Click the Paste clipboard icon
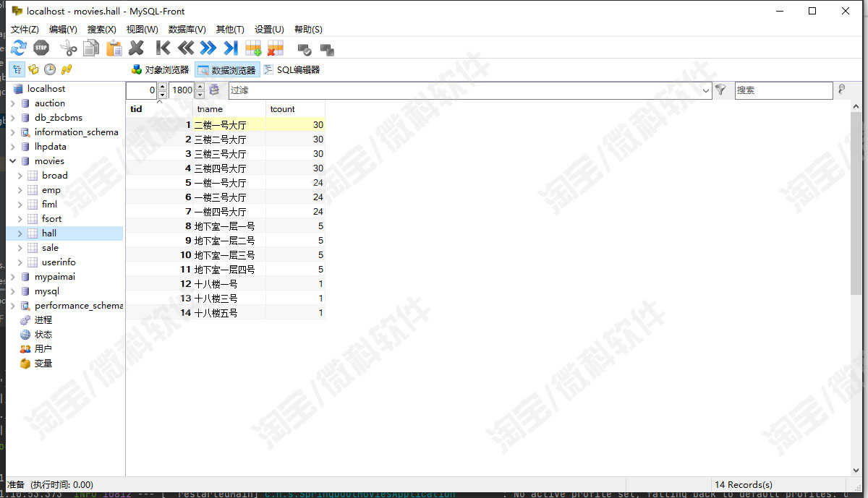 tap(114, 48)
